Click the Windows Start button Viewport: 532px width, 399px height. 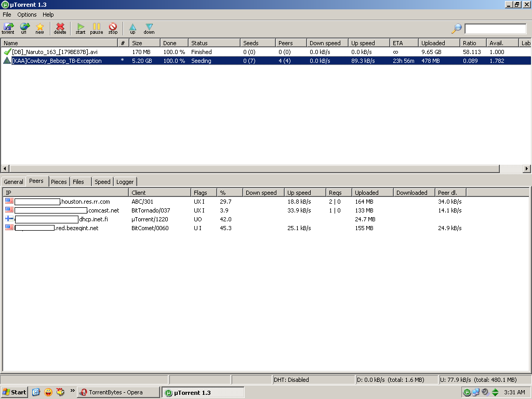tap(15, 392)
